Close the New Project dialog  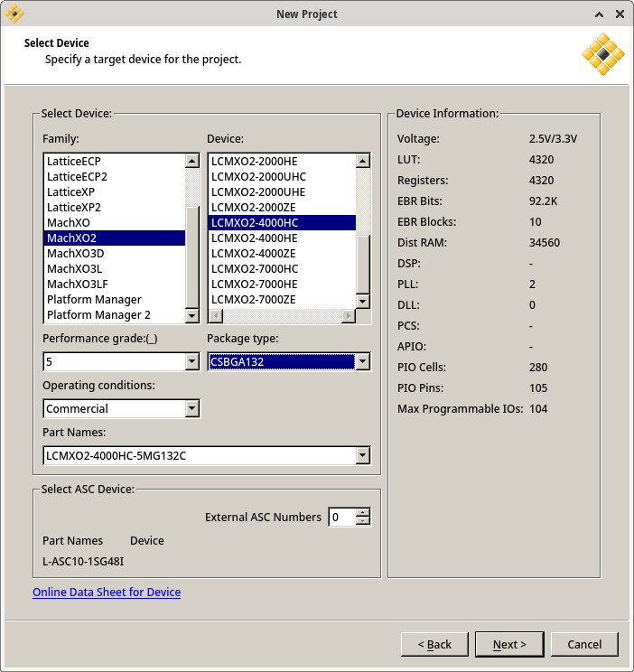620,14
